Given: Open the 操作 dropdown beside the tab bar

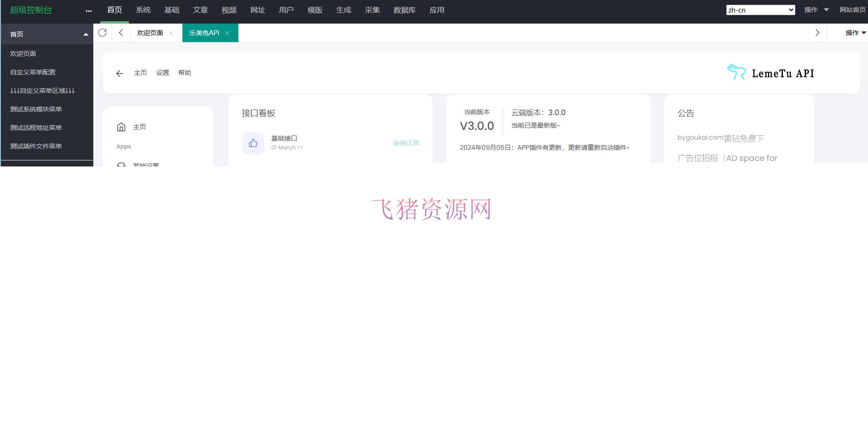Looking at the screenshot, I should (x=853, y=33).
